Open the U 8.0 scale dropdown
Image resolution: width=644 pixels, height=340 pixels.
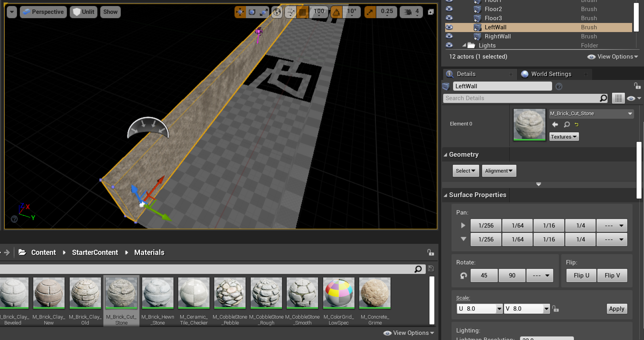pos(499,309)
